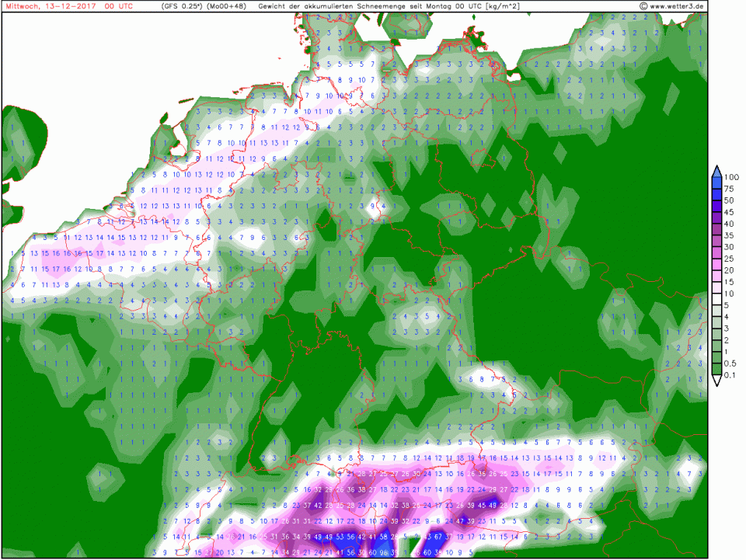This screenshot has width=746, height=560.
Task: Click the legend value label 15
Action: 729,282
